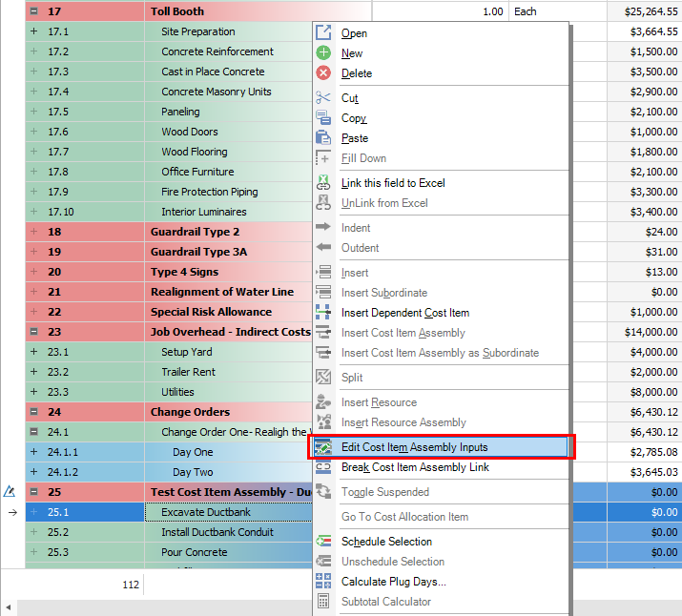Click the Open icon in context menu
682x616 pixels.
click(323, 33)
